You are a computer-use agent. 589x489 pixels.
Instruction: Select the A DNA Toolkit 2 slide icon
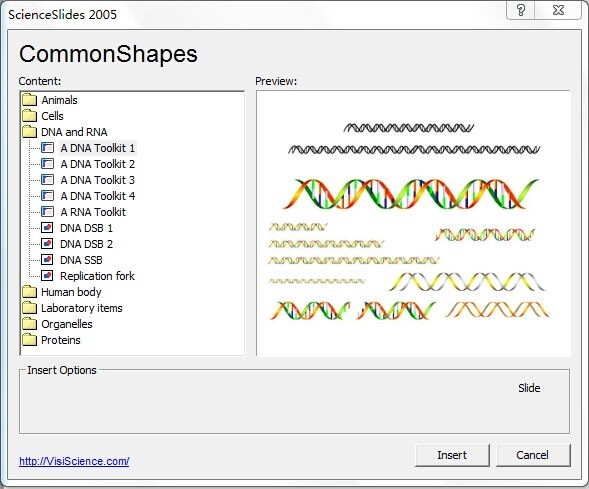(x=47, y=164)
